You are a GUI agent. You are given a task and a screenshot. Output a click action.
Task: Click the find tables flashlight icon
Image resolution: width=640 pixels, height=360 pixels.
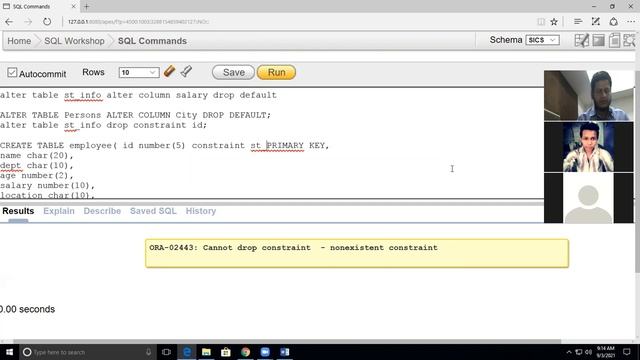tap(186, 71)
